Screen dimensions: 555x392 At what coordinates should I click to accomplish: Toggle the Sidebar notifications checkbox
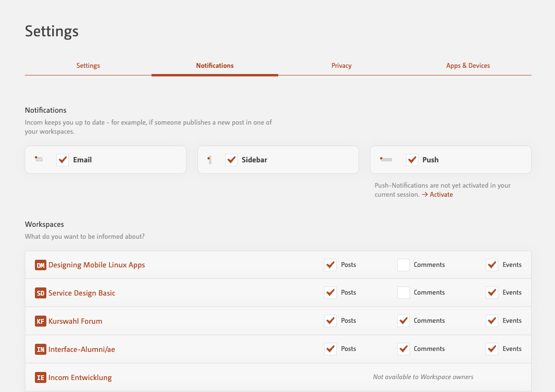tap(231, 160)
